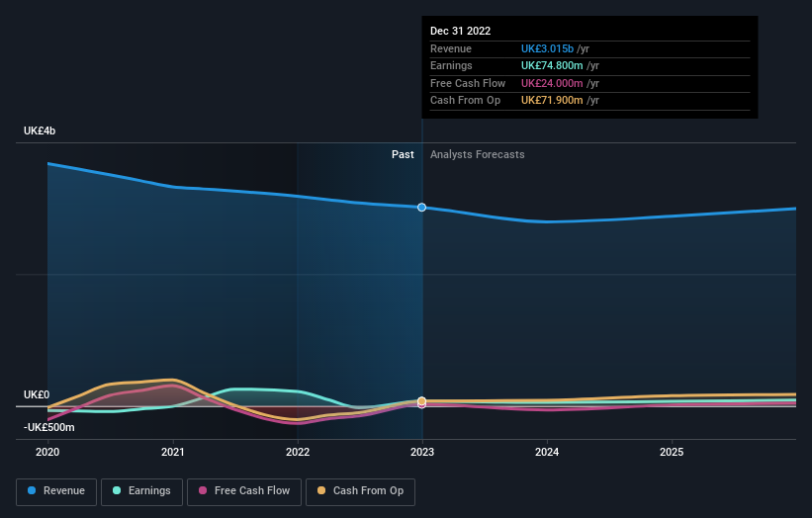Select the orange Cash From Op marker at 2023
This screenshot has height=518, width=812.
422,401
